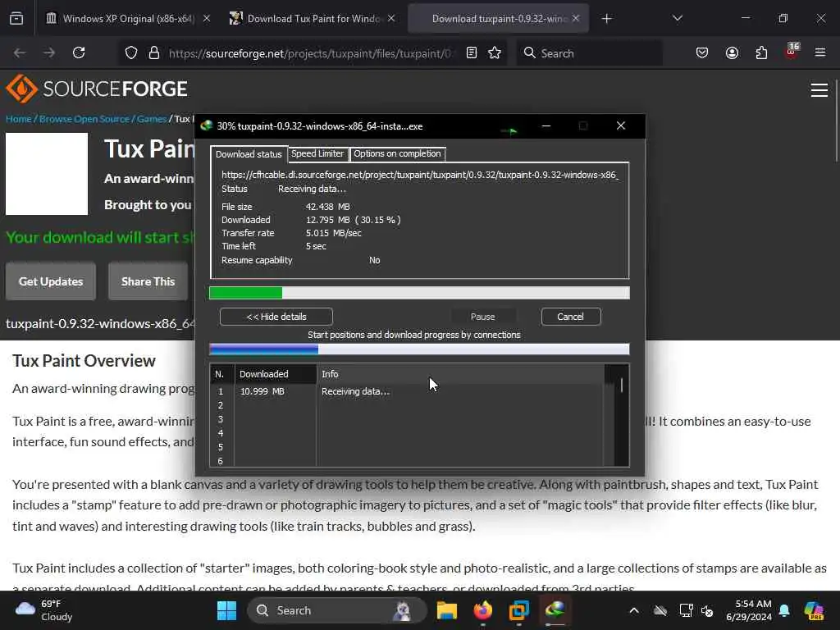Click Firefox taskbar icon
The height and width of the screenshot is (630, 840).
pos(482,610)
